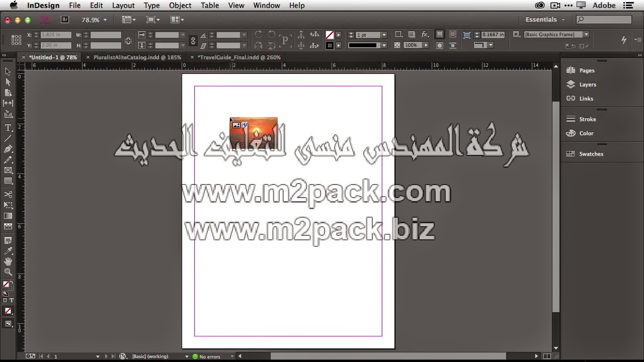
Task: Open the fx effects menu
Action: coord(425,35)
